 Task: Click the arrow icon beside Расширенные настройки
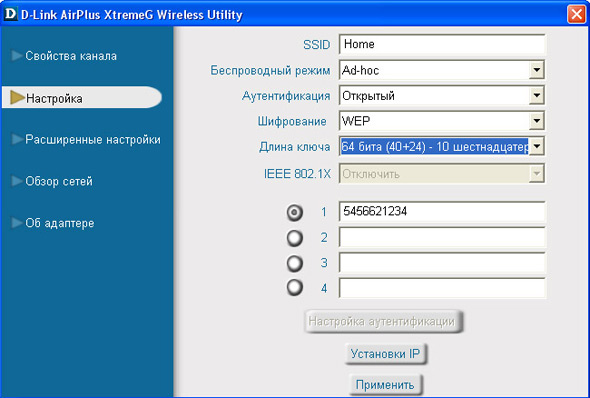[17, 140]
